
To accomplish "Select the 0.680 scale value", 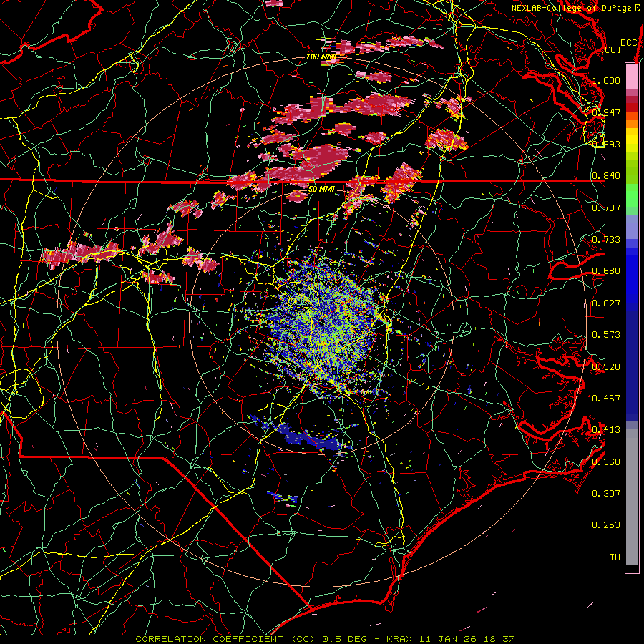I will click(606, 271).
